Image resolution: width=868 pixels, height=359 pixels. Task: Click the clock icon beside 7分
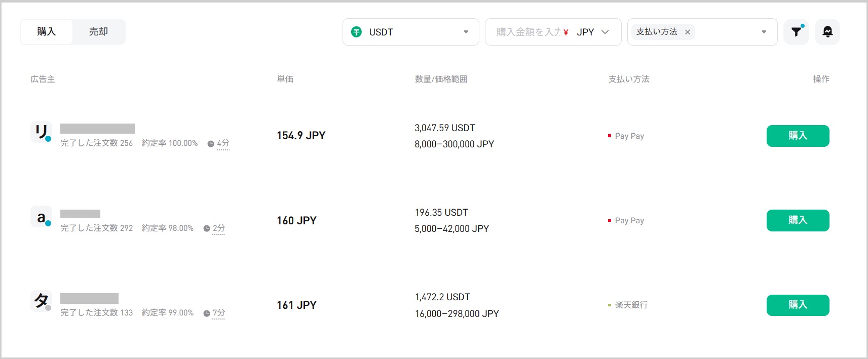207,313
